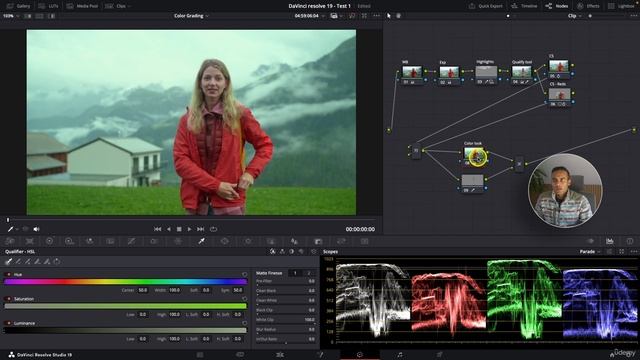Open the Color Wheels palette
Viewport: 640px width, 360px height.
click(50, 241)
